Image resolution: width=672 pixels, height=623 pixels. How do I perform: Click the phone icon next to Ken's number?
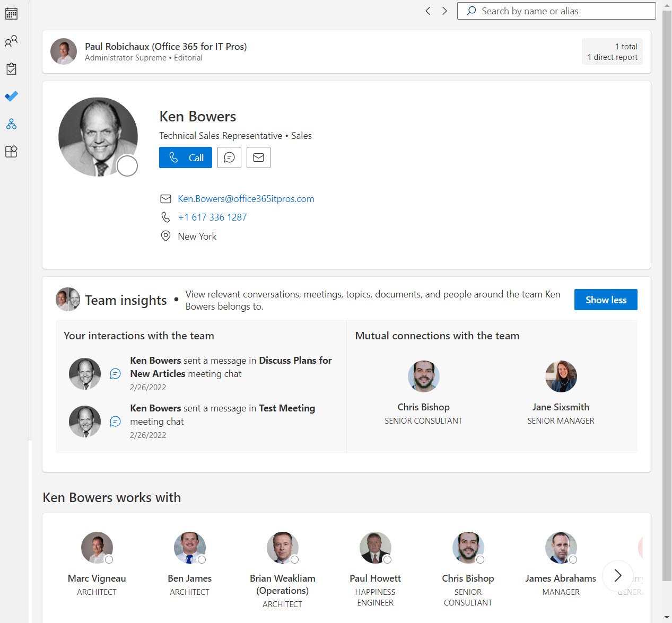[x=165, y=217]
